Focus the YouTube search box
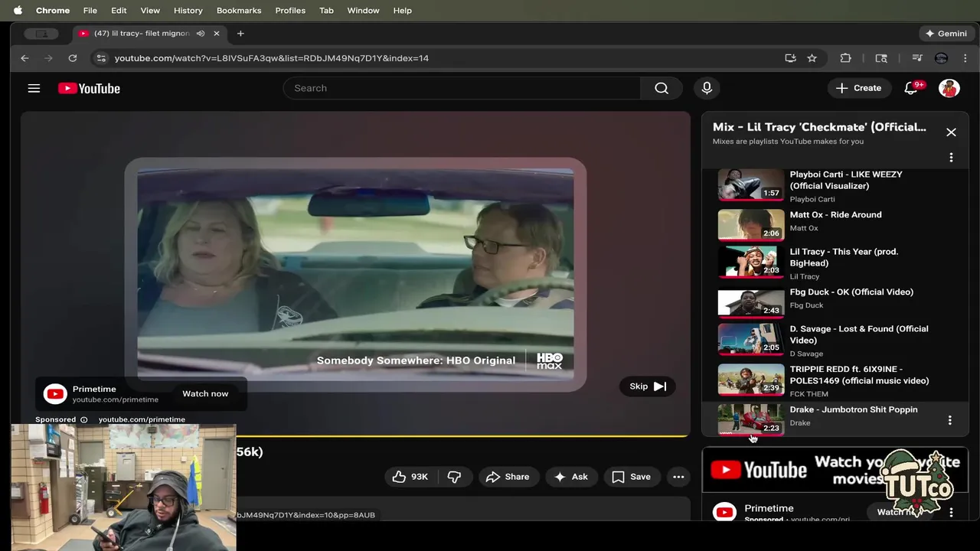Viewport: 980px width, 551px height. point(462,88)
